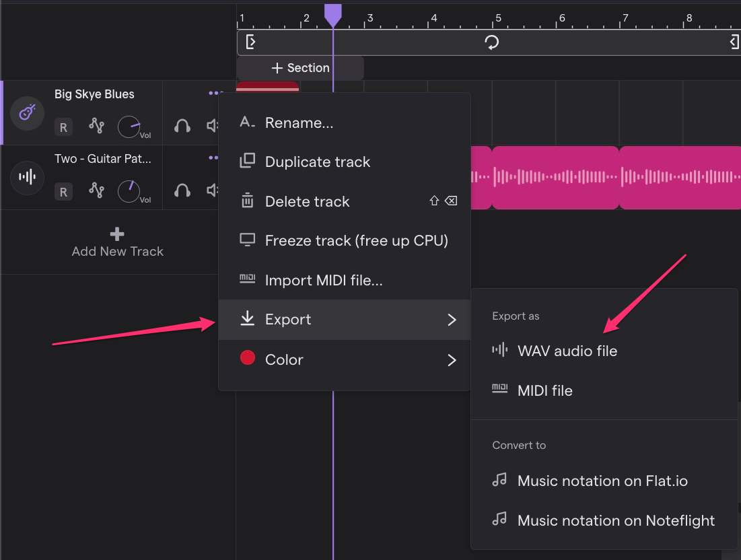
Task: Click the purple playhead marker
Action: (x=332, y=15)
